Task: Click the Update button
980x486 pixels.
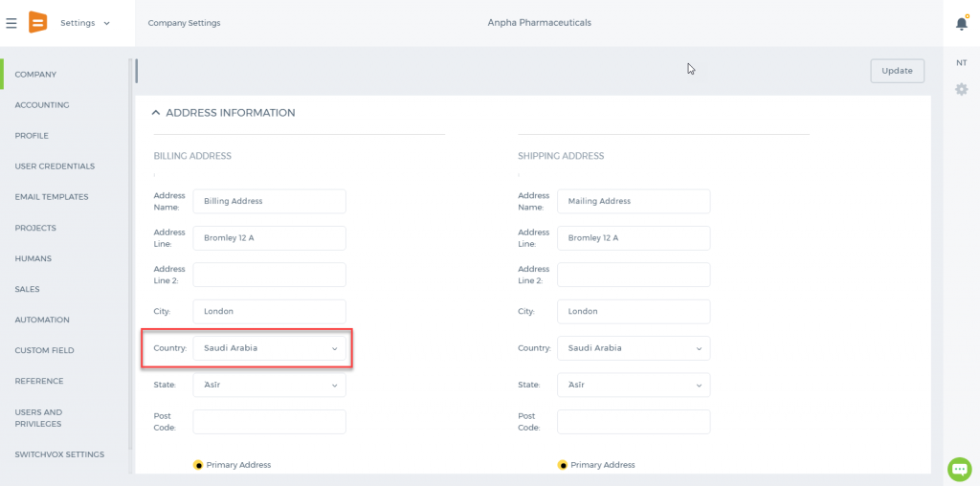Action: [x=897, y=71]
